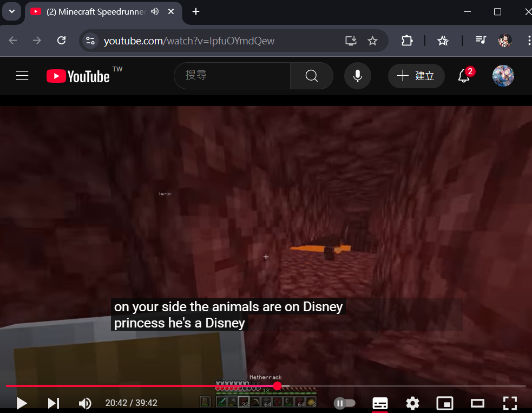The image size is (532, 413).
Task: Switch to theater mode
Action: 477,403
